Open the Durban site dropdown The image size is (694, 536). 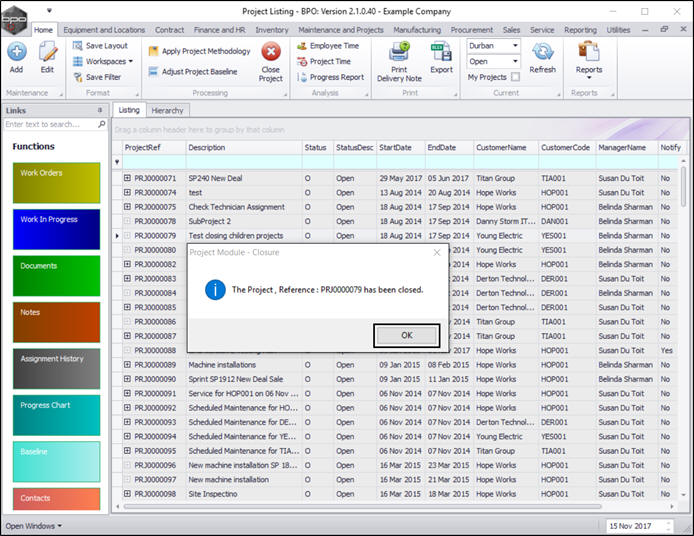coord(515,46)
